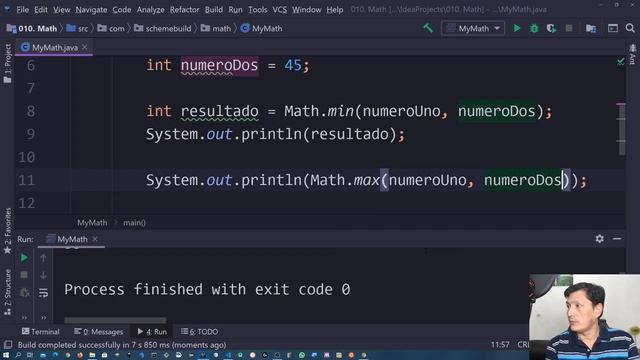Open the Refactor menu
This screenshot has height=360, width=640.
tap(184, 9)
